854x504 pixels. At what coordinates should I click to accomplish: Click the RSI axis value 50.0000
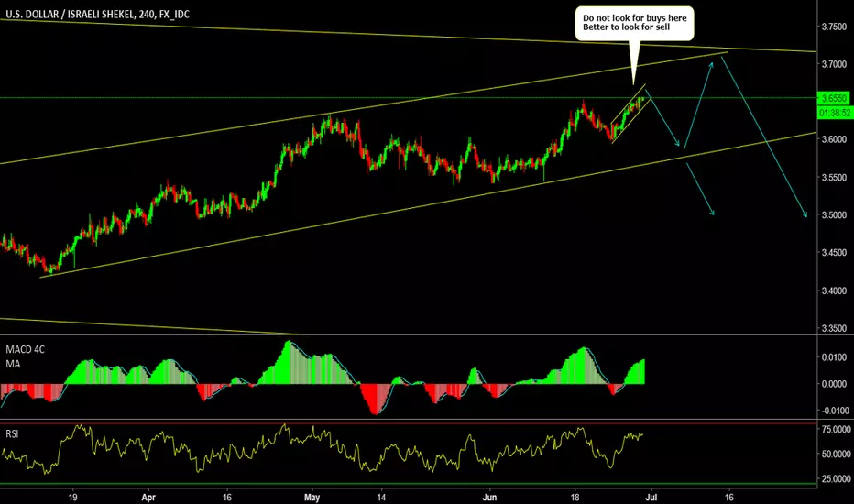(x=836, y=454)
